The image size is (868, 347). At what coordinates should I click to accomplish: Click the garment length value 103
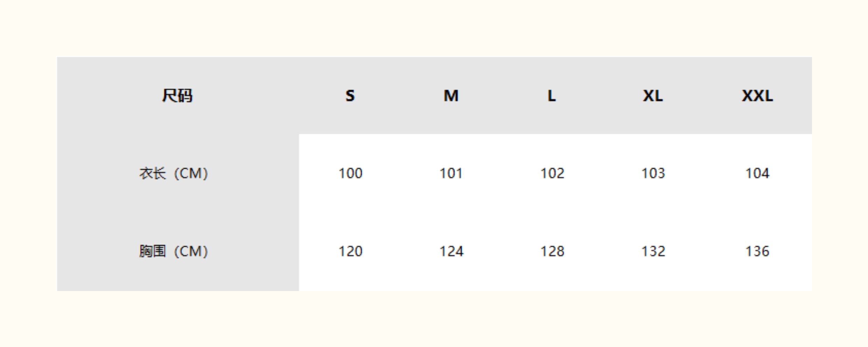tap(653, 173)
